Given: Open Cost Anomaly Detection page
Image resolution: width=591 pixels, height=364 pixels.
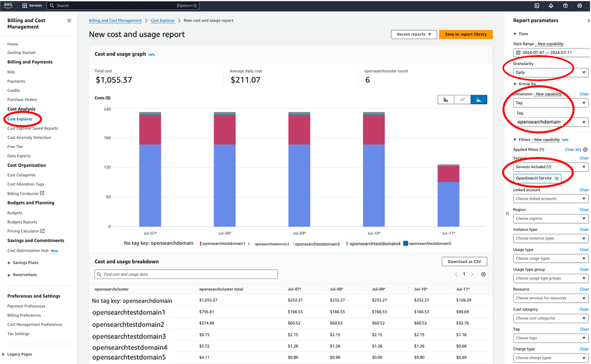Looking at the screenshot, I should pos(29,137).
